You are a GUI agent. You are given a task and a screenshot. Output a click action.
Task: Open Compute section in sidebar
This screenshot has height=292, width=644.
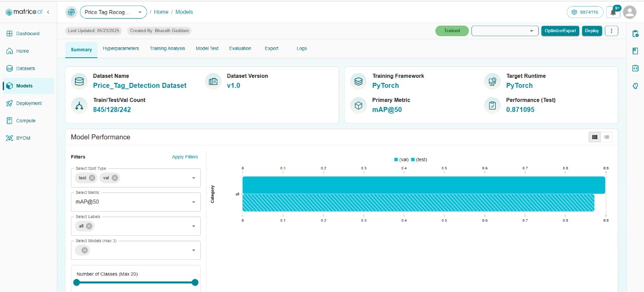coord(28,121)
